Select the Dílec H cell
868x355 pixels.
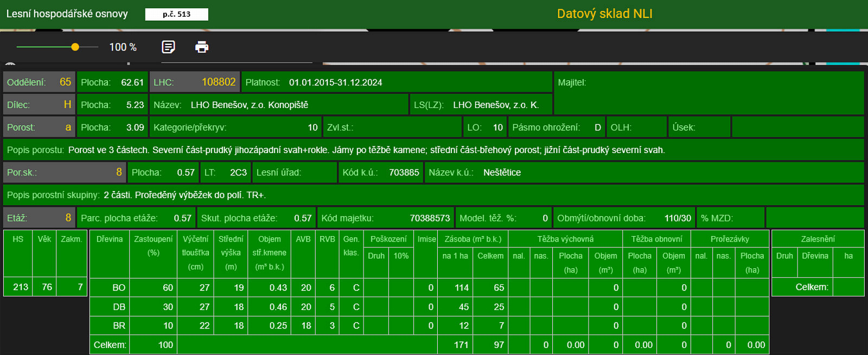tap(39, 105)
